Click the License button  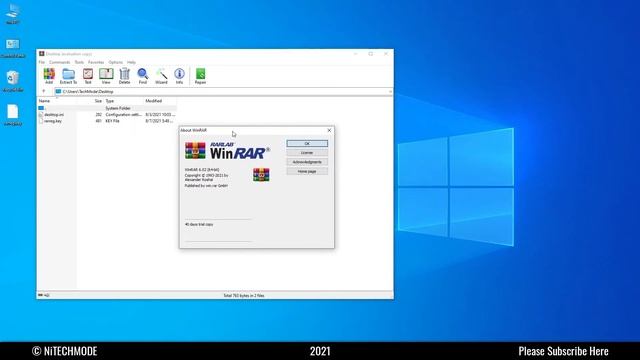307,153
